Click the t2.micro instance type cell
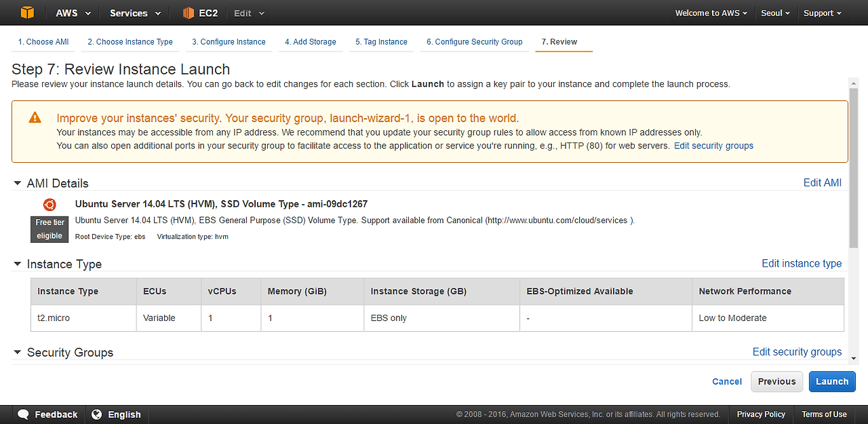The width and height of the screenshot is (868, 424). point(83,318)
